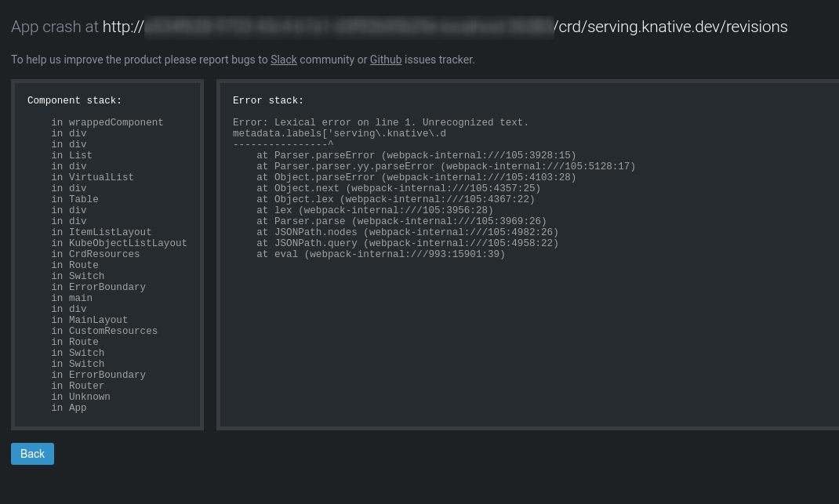Open the Github issues tracker link
This screenshot has width=839, height=504.
coord(385,60)
